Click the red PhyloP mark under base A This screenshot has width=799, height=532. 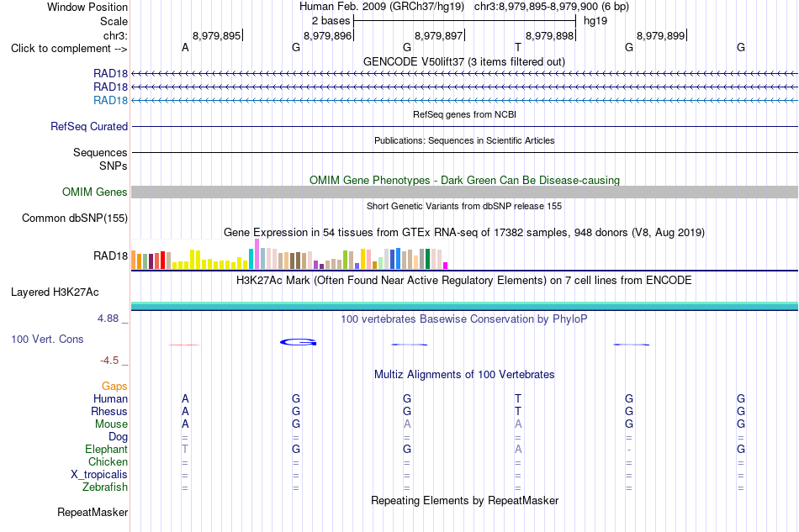[184, 345]
